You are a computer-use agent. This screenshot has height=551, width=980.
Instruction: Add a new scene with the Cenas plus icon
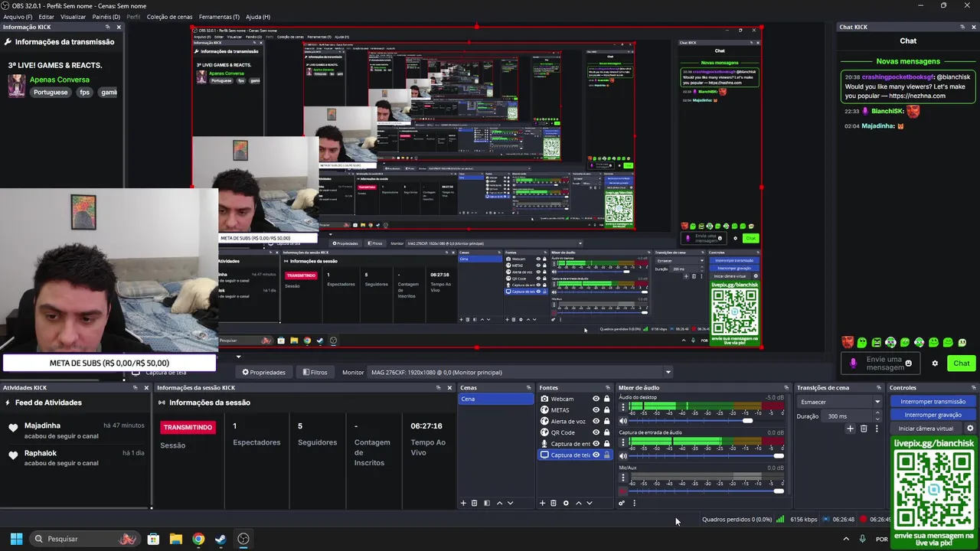pos(463,503)
